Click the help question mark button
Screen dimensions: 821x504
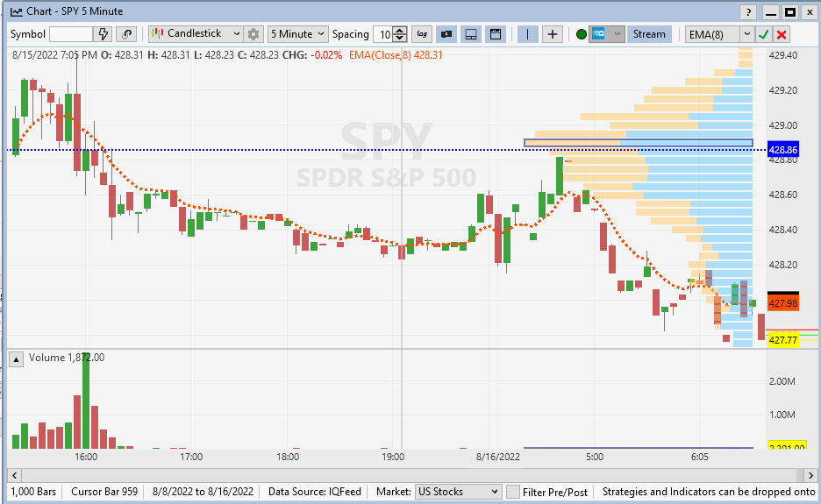coord(749,12)
